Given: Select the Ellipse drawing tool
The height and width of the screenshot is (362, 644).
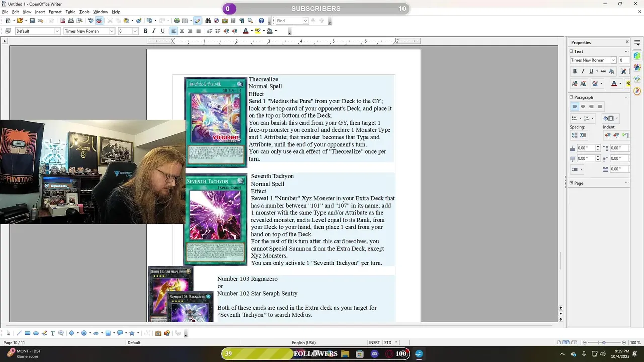Looking at the screenshot, I should tap(36, 333).
